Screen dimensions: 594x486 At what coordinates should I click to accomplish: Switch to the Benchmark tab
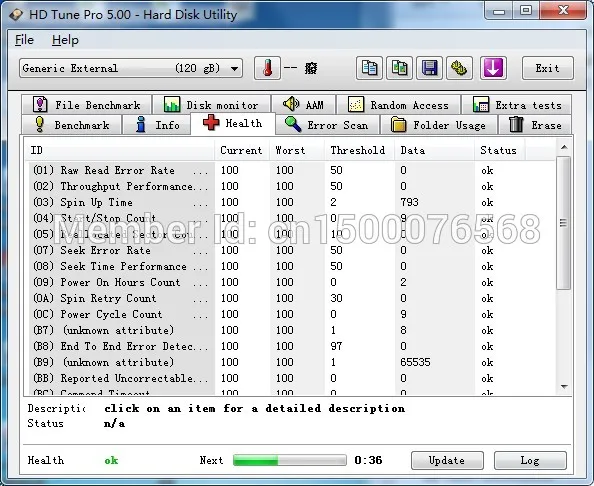tap(72, 125)
